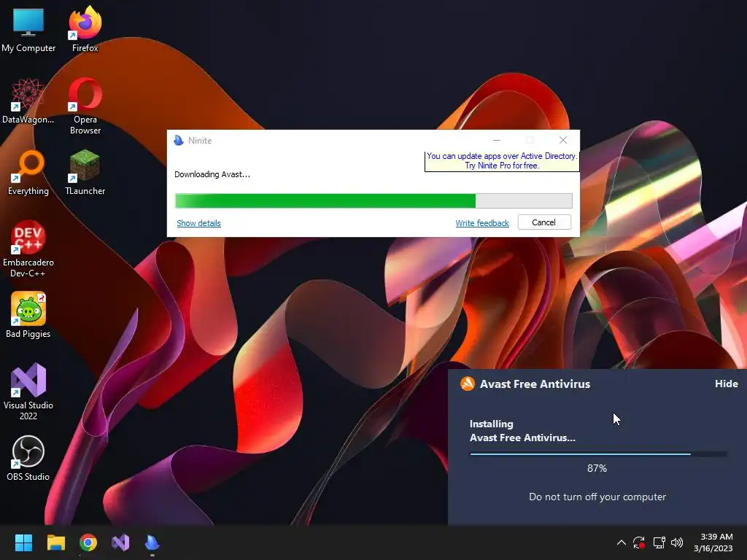Open the Bad Piggies game shortcut
The width and height of the screenshot is (747, 560).
coord(28,315)
